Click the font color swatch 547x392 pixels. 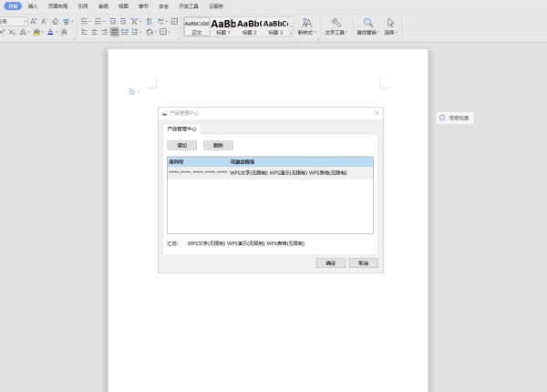point(52,32)
